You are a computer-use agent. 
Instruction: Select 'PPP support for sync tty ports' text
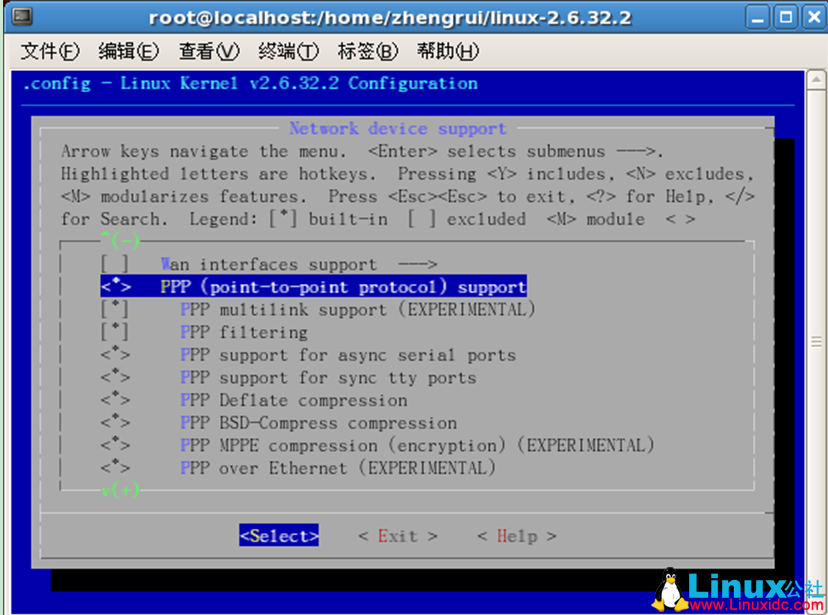(x=328, y=377)
